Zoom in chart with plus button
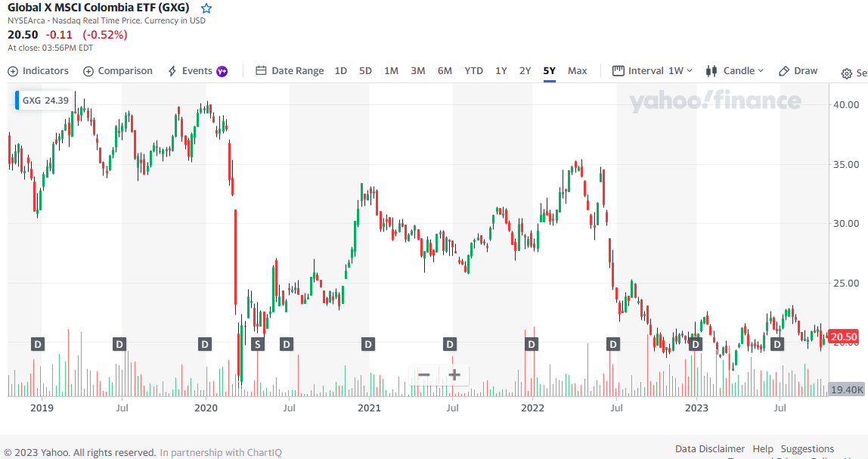 click(x=454, y=375)
